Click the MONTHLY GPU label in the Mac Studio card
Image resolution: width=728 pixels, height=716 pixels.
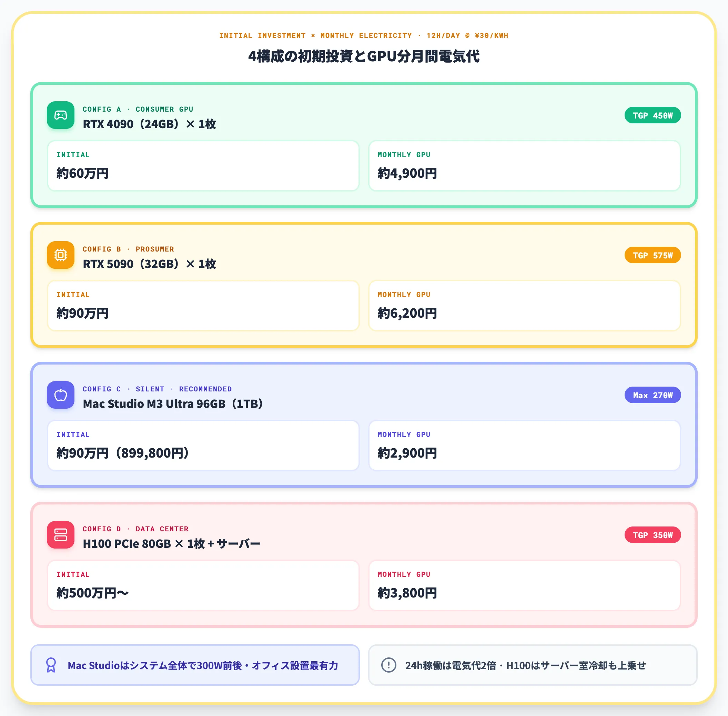click(404, 435)
